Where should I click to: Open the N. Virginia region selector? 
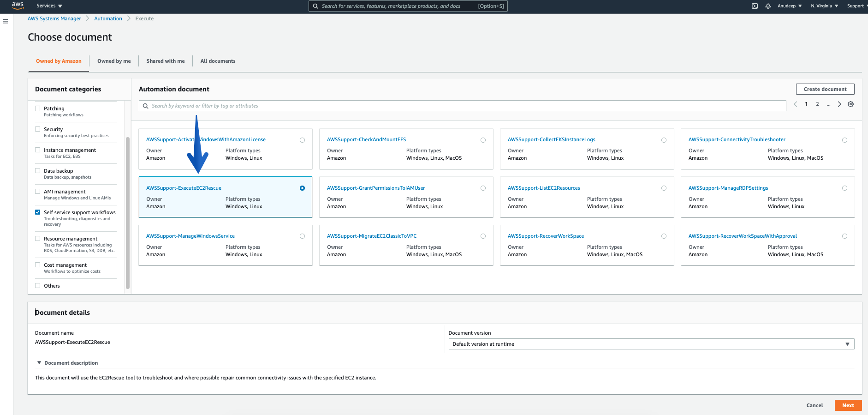pyautogui.click(x=825, y=6)
